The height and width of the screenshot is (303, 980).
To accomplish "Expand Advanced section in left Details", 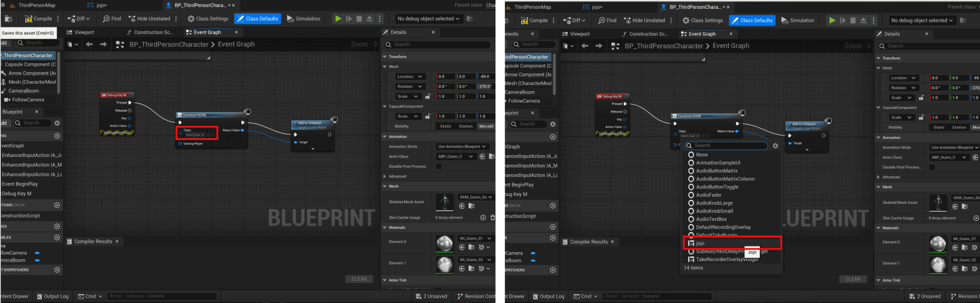I will pos(385,176).
